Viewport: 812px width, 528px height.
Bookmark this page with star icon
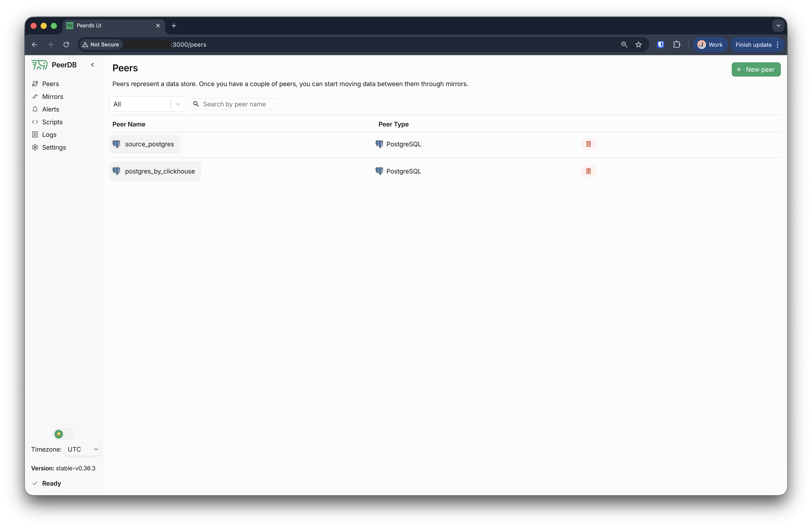coord(638,45)
